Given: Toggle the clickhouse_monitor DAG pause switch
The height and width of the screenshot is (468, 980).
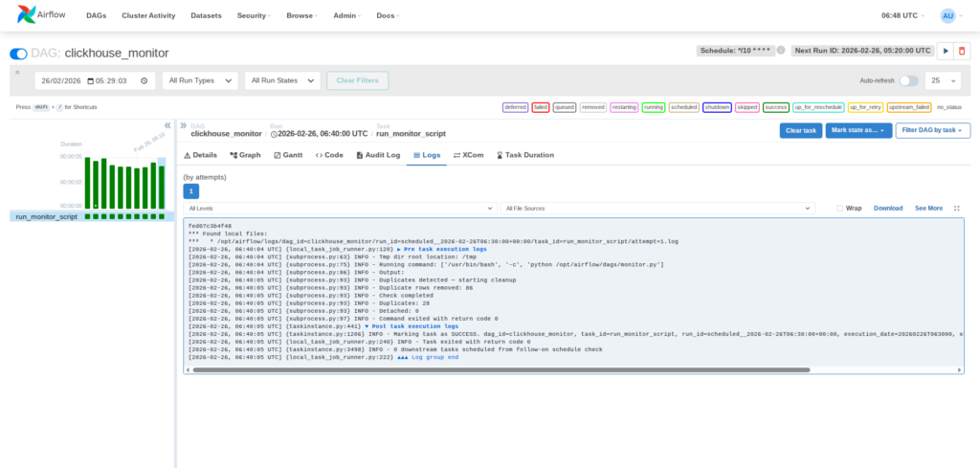Looking at the screenshot, I should (19, 55).
